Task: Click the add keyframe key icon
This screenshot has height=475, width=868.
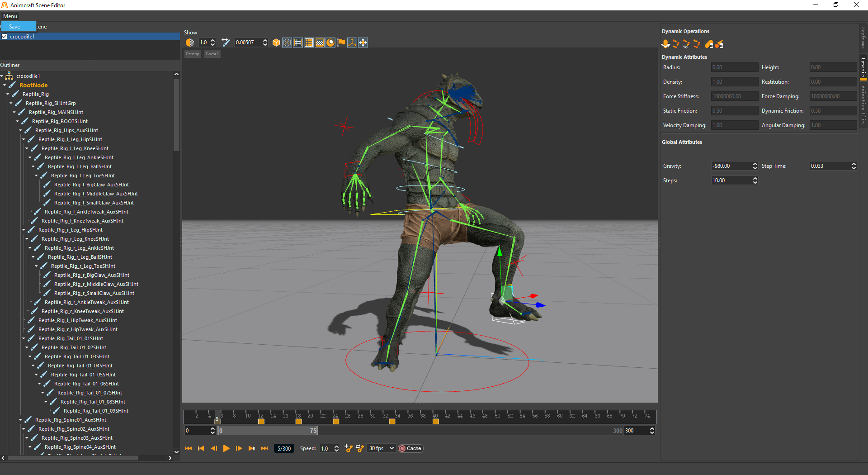Action: click(349, 448)
